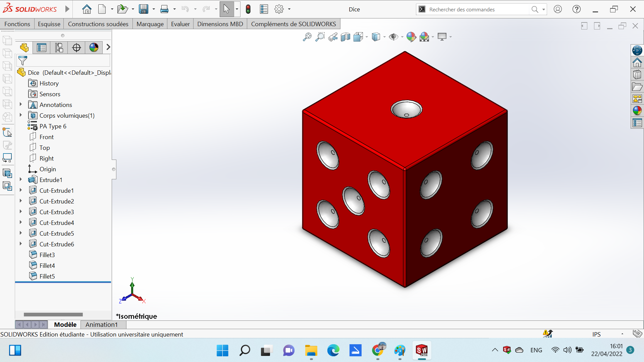Switch to the ConfigurationManager tab icon
Image resolution: width=644 pixels, height=362 pixels.
click(x=59, y=47)
